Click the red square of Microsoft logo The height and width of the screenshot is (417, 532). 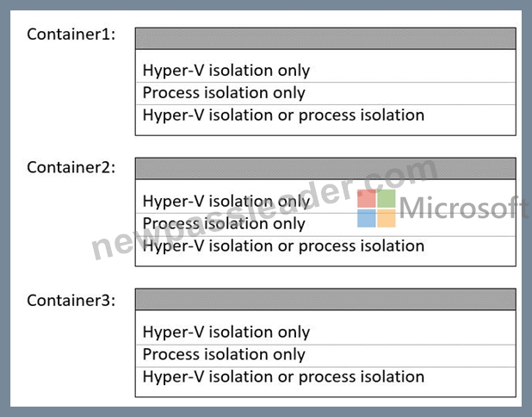pyautogui.click(x=367, y=199)
